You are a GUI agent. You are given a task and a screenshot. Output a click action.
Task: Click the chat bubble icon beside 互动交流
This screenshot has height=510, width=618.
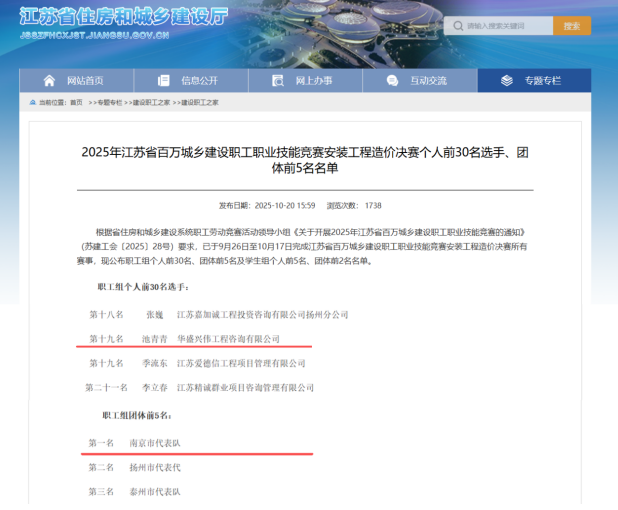point(393,81)
